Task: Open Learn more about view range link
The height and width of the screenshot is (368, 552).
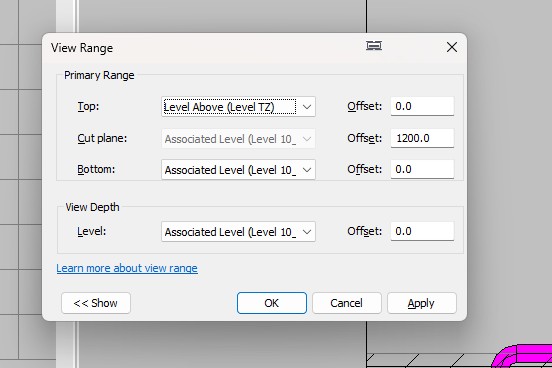Action: (127, 268)
